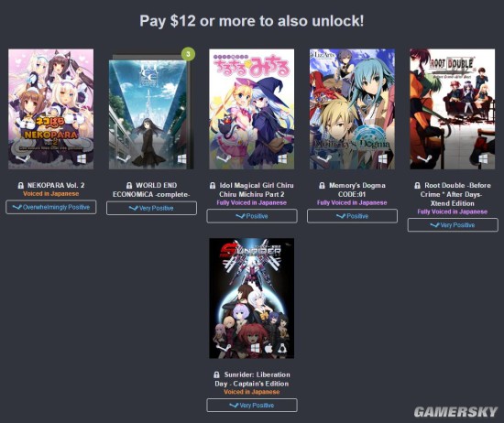This screenshot has width=504, height=423.
Task: Open the Sunrider: Liberation Day title link
Action: coord(252,379)
